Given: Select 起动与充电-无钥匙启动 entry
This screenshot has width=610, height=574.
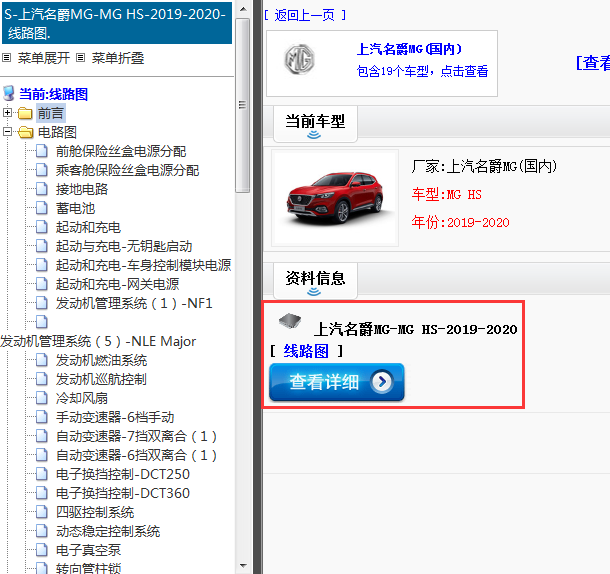Looking at the screenshot, I should pyautogui.click(x=124, y=246).
